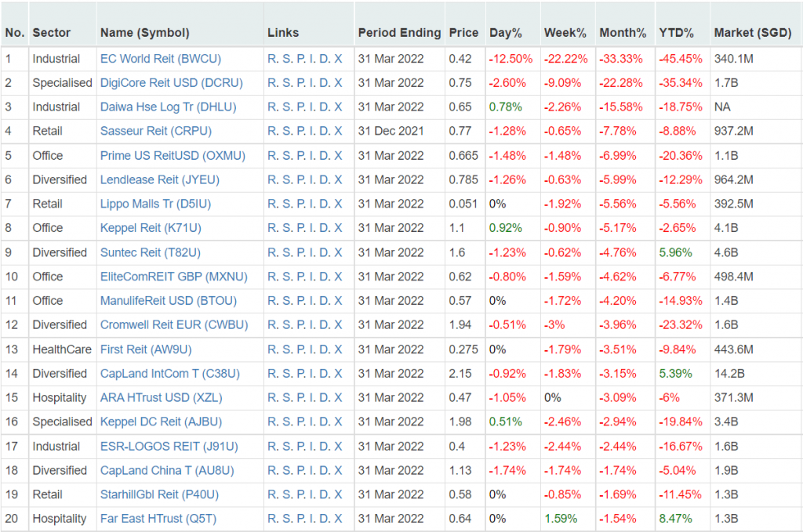Click the S link in DigiCore Reit row

(287, 83)
